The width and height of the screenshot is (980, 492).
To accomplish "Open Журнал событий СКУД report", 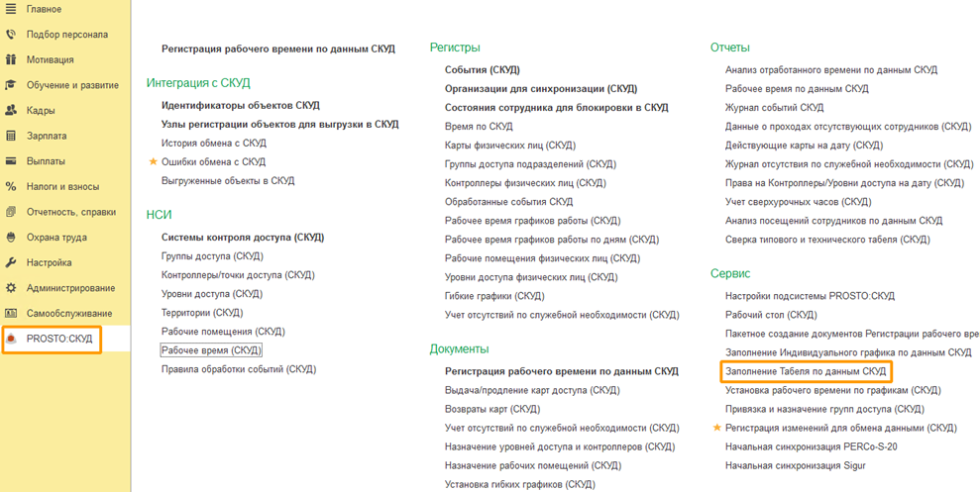I will point(774,108).
